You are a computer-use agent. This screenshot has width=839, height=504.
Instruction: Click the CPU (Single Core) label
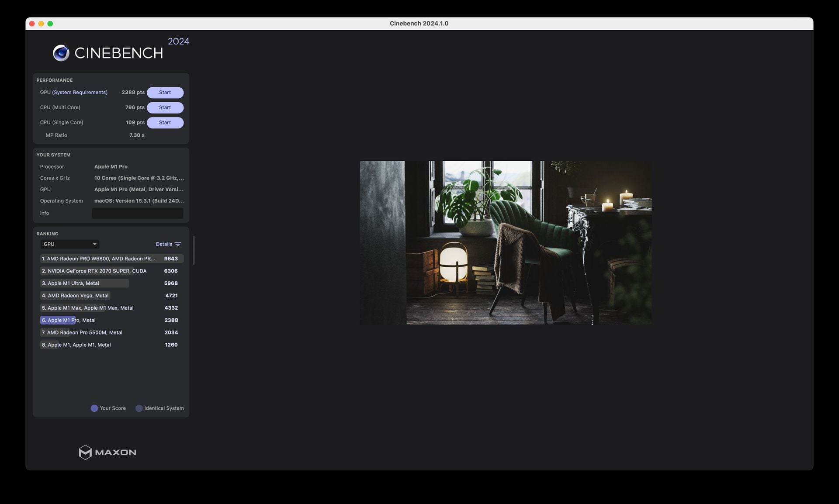coord(62,123)
